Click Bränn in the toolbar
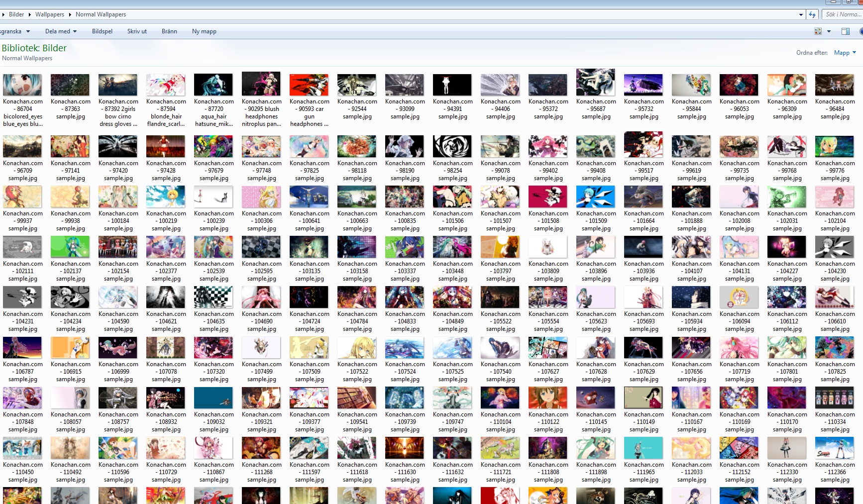Viewport: 863px width, 504px height. click(x=169, y=31)
